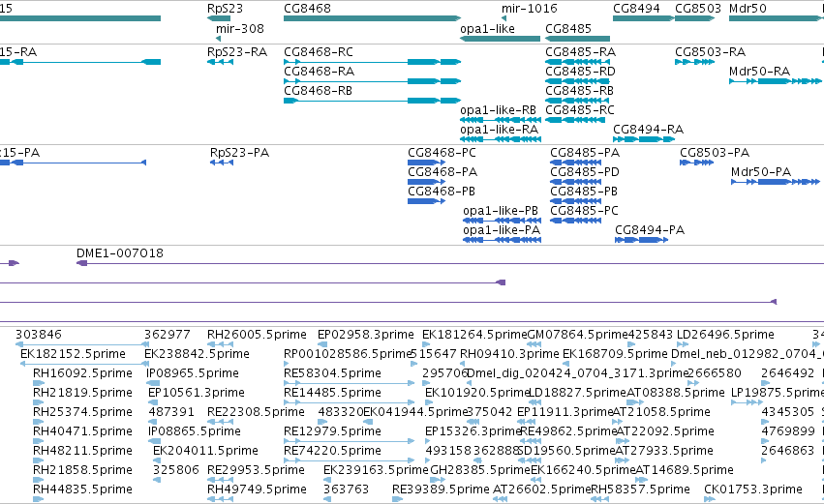Click protein CG8468-PA
Image resolution: width=824 pixels, height=504 pixels.
(x=442, y=172)
